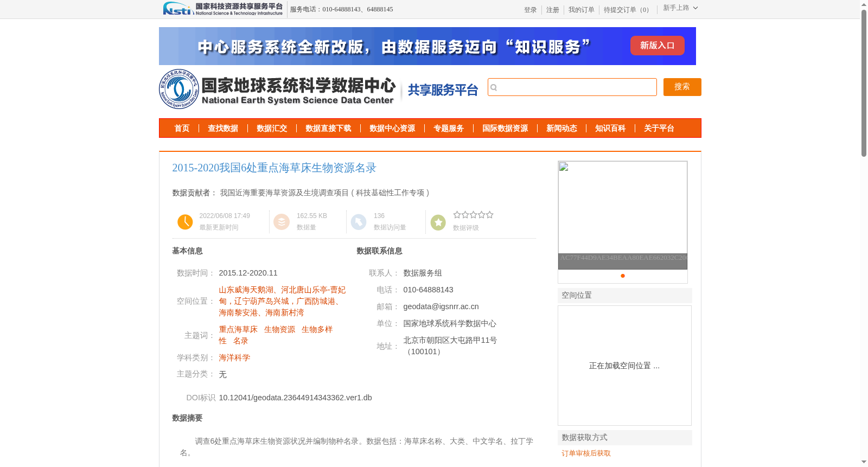Screen dimensions: 868x467
Task: Open the 新闻动态 menu item
Action: click(x=561, y=129)
